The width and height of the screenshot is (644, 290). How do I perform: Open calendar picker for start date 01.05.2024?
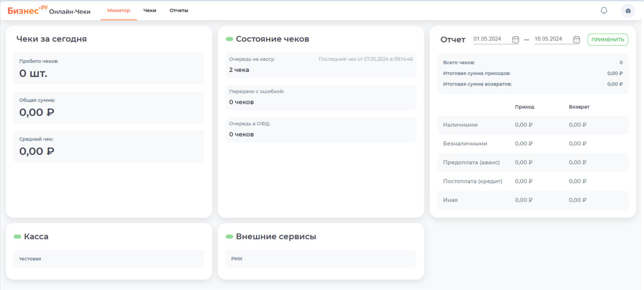tap(516, 39)
